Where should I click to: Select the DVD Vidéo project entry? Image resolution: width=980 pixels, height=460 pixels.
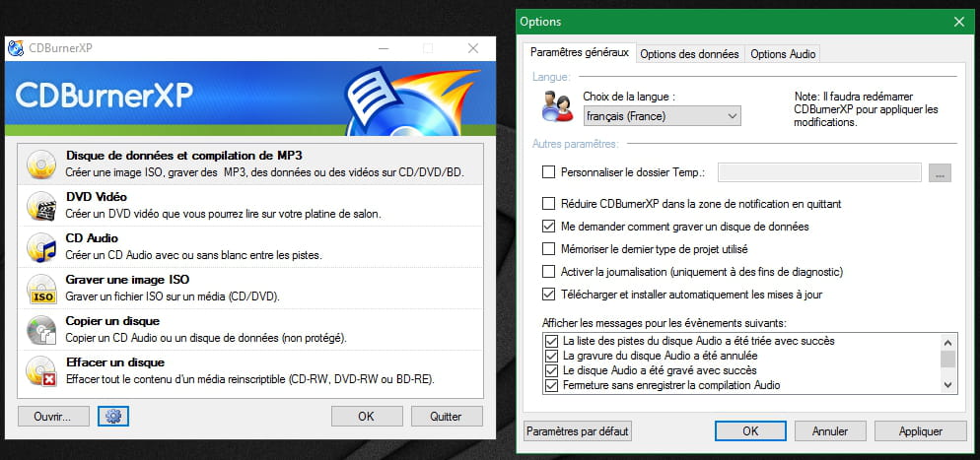point(250,205)
